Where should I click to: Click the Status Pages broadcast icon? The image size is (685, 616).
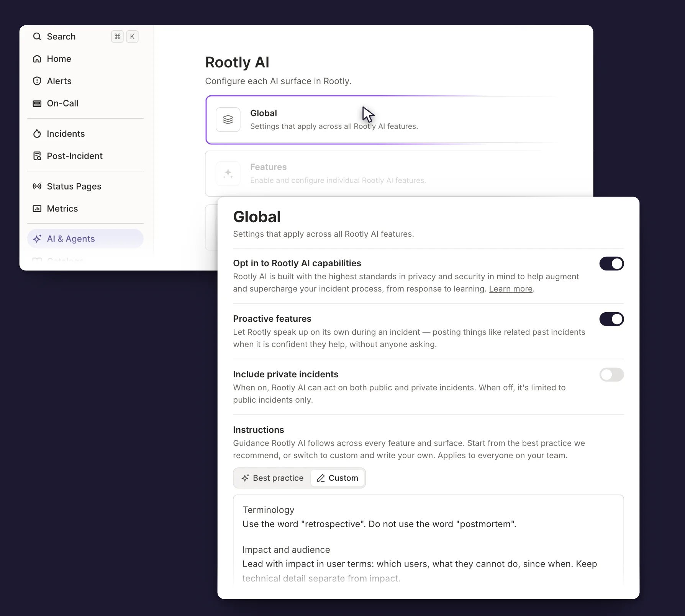pos(37,186)
